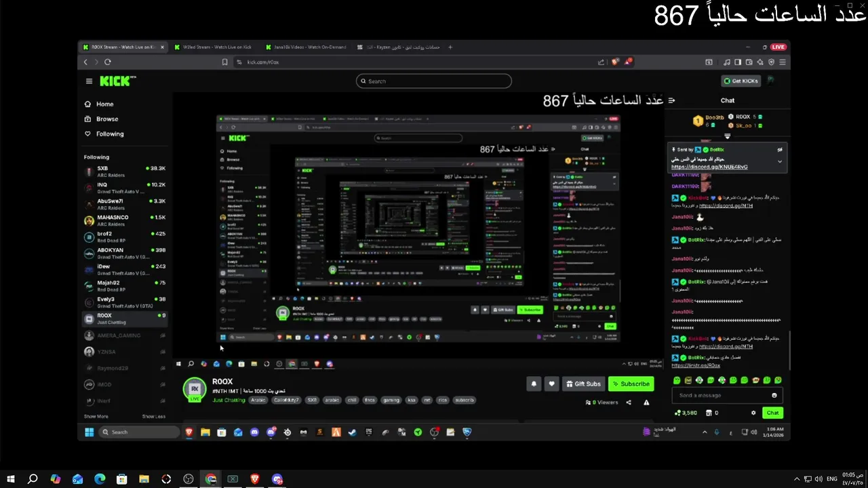This screenshot has height=488, width=868.
Task: Open Evely3 channel in Following list
Action: [125, 302]
